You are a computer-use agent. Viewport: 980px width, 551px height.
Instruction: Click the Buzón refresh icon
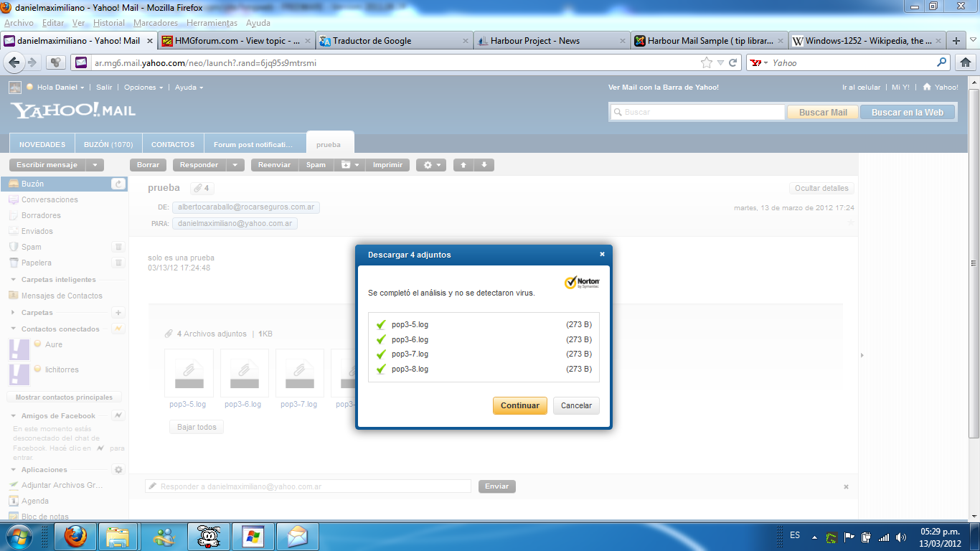tap(118, 184)
